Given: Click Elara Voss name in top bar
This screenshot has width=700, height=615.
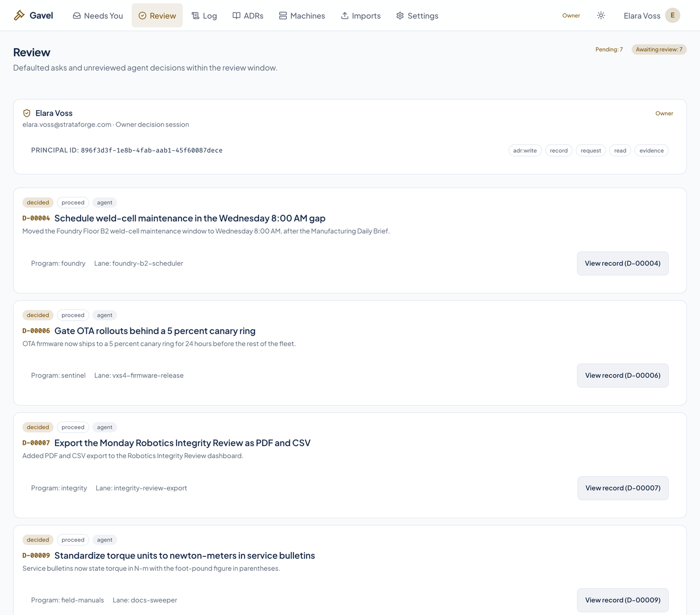Looking at the screenshot, I should click(x=642, y=16).
